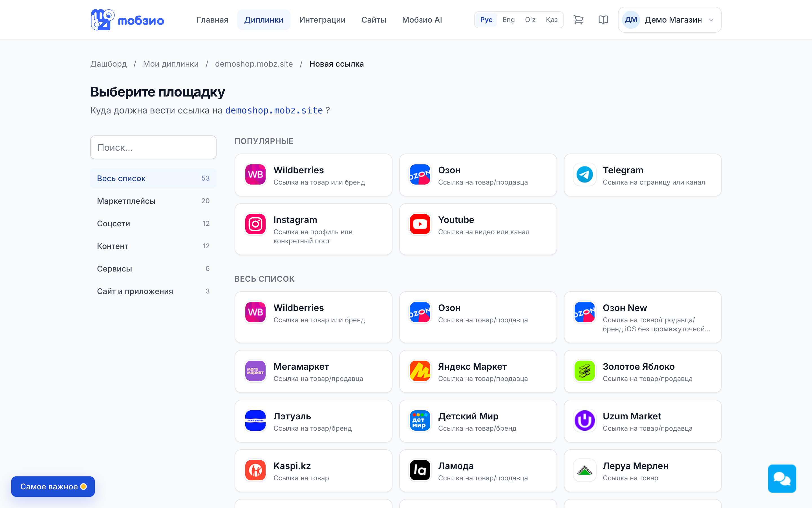Switch language to Eng

pyautogui.click(x=508, y=20)
